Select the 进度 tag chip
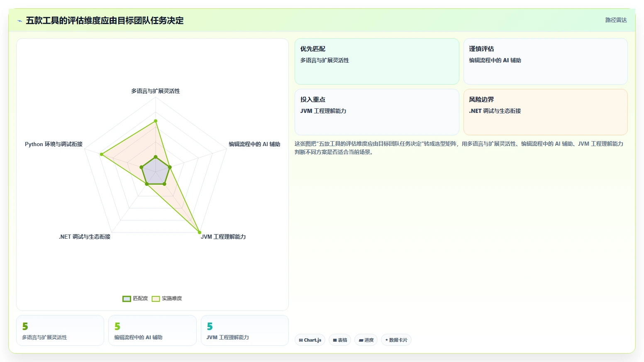The width and height of the screenshot is (644, 362). coord(366,340)
